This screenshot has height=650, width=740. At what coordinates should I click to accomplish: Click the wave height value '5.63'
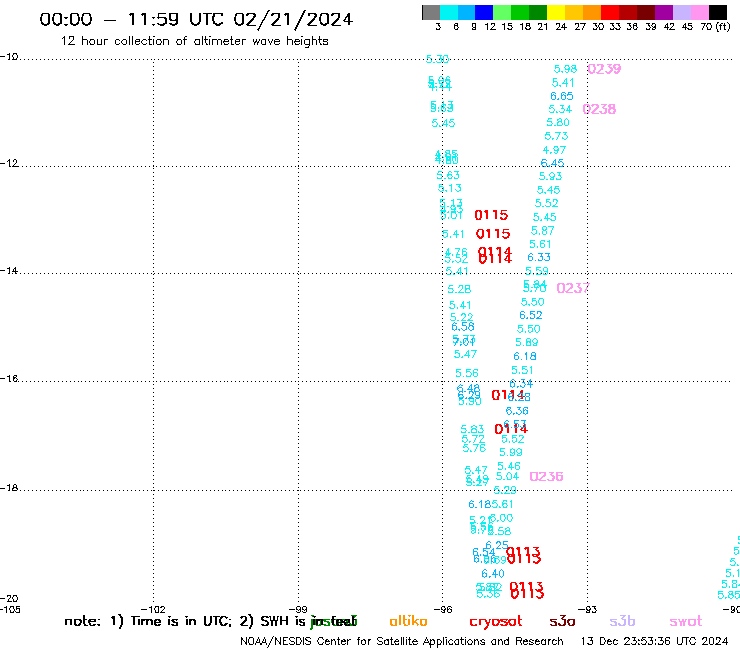(448, 176)
